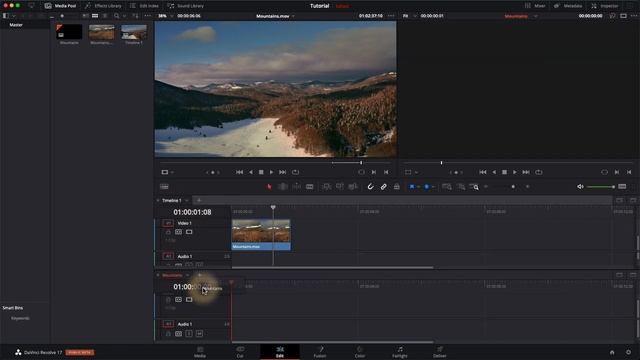Toggle Auto Track Selector on Video 1

(x=178, y=232)
